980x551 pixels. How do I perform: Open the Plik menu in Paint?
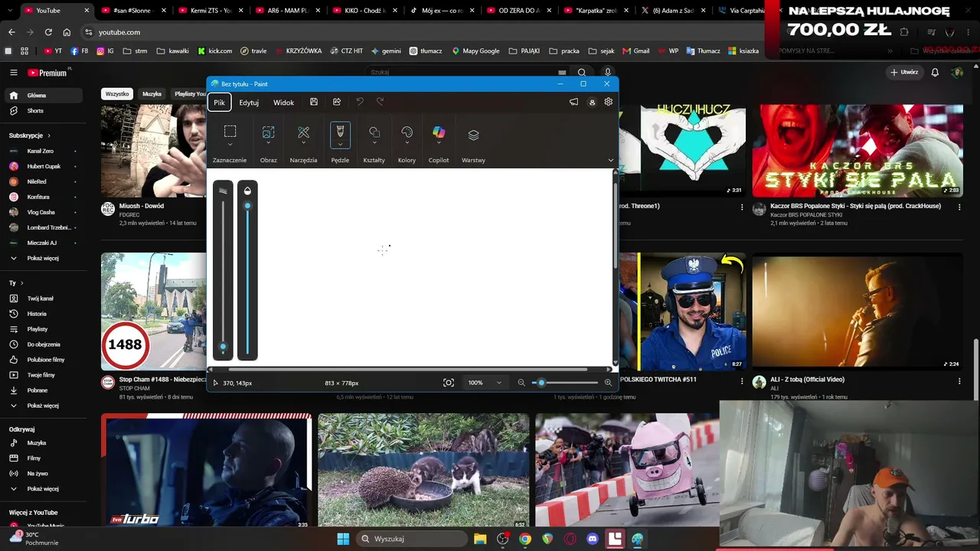pyautogui.click(x=219, y=103)
